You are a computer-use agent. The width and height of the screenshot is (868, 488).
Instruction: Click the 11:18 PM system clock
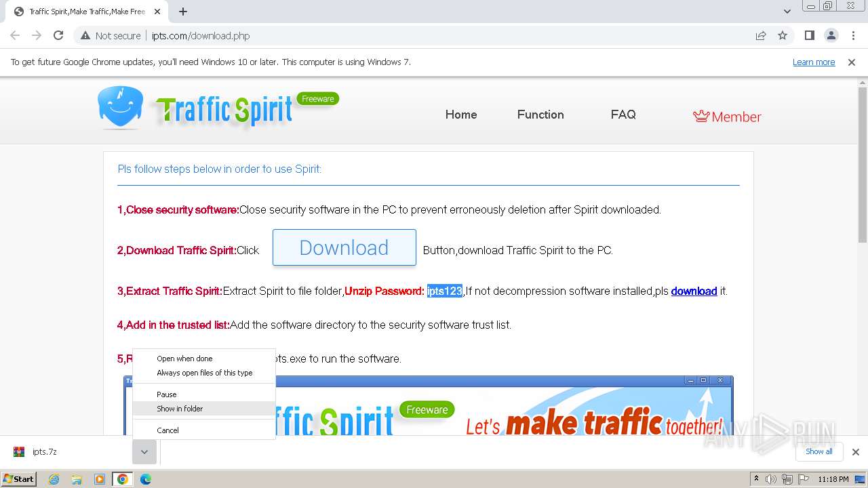833,479
